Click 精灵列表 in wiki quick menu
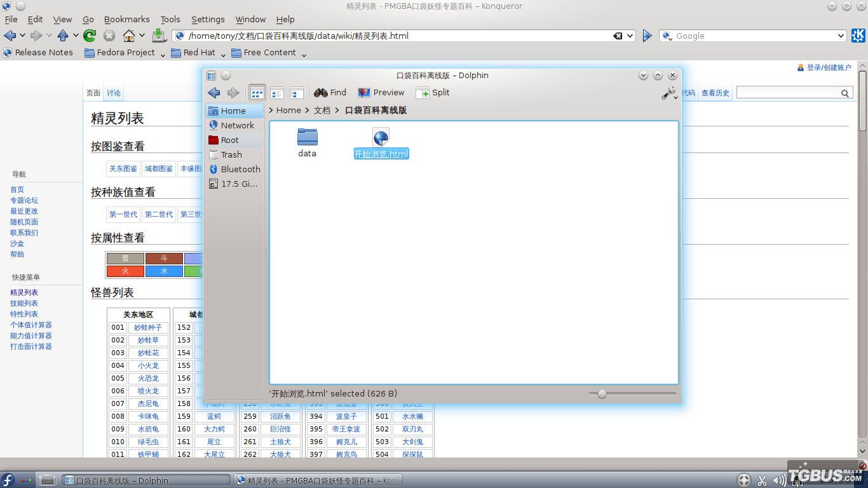 pyautogui.click(x=24, y=292)
